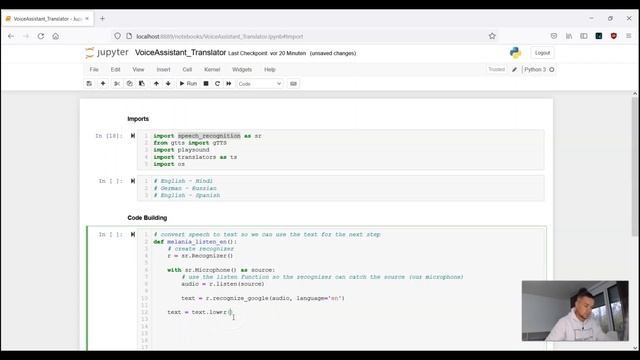Save notebook with the floppy disk icon
Image resolution: width=640 pixels, height=360 pixels.
(x=89, y=84)
